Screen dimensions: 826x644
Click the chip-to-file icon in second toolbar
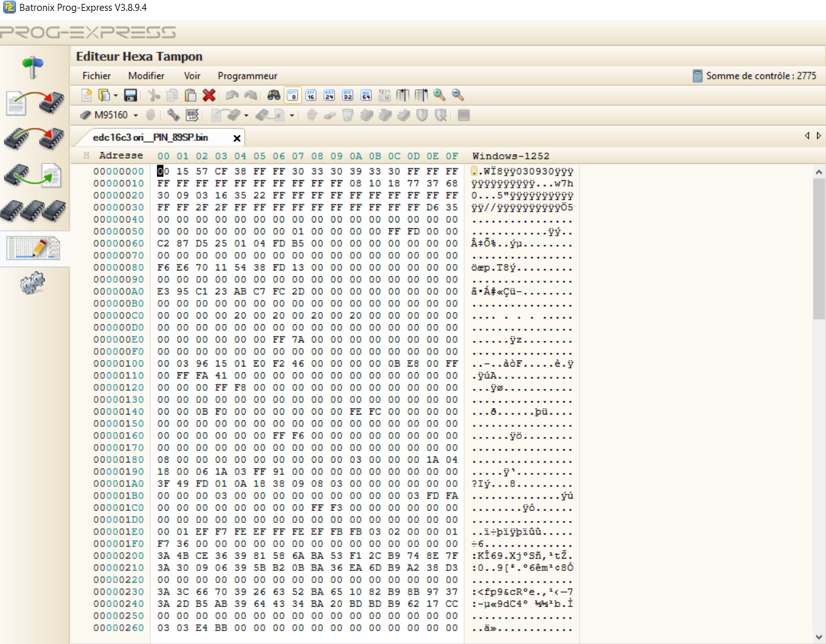[270, 115]
